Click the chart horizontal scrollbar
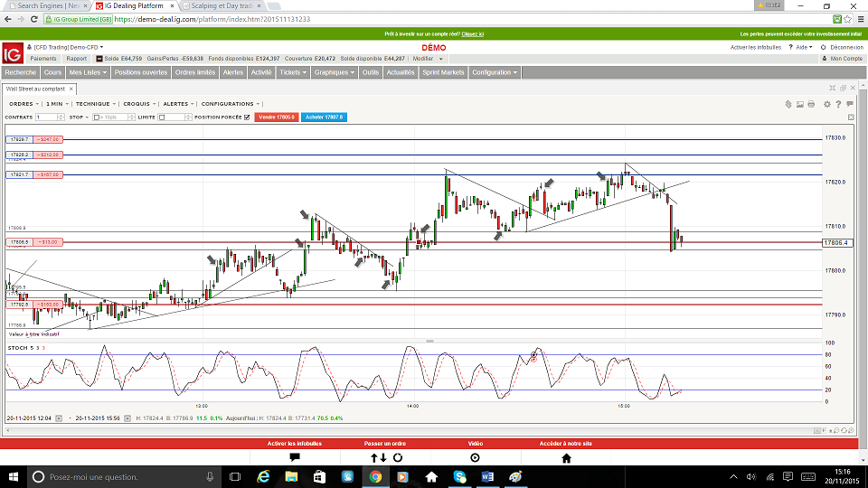 point(410,430)
